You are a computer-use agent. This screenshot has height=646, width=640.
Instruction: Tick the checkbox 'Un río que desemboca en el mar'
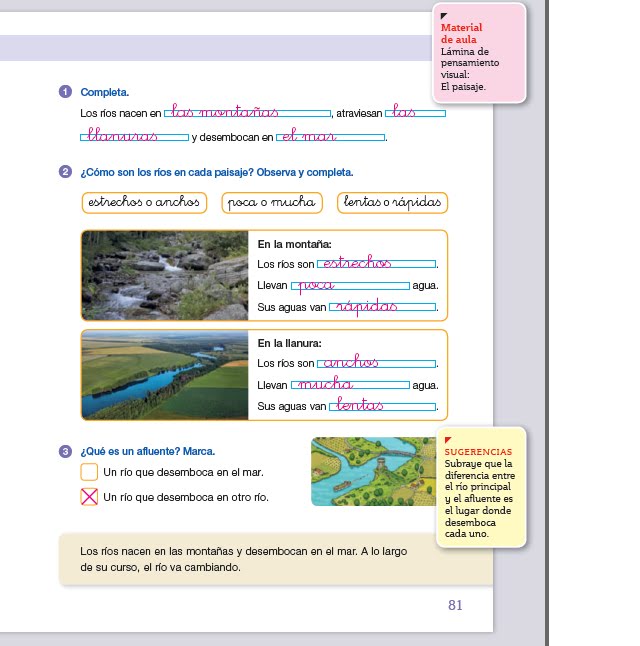click(89, 472)
